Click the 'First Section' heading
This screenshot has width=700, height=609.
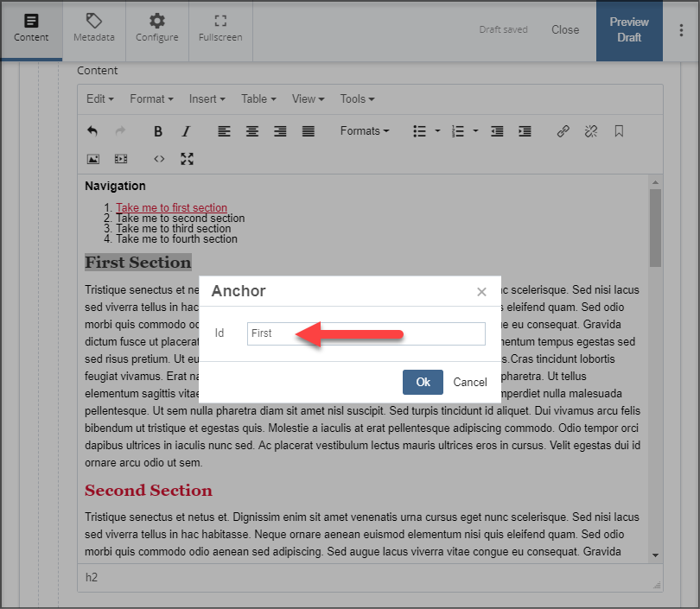pos(138,263)
